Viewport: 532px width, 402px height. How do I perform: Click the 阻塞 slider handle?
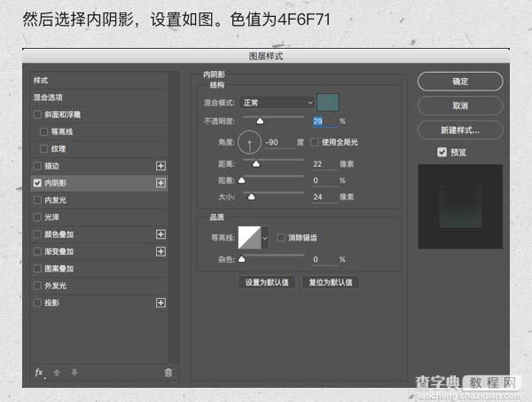pyautogui.click(x=241, y=180)
